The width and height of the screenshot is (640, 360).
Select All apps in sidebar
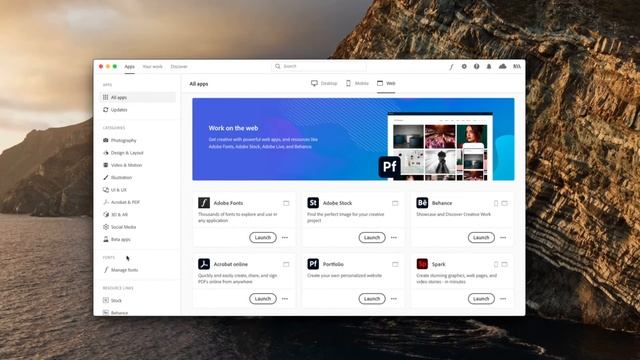coord(138,97)
